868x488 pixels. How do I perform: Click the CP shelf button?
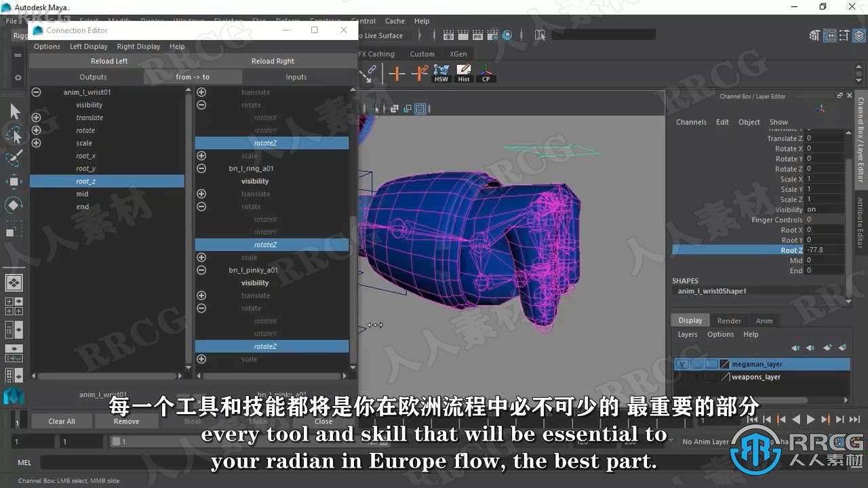tap(486, 73)
